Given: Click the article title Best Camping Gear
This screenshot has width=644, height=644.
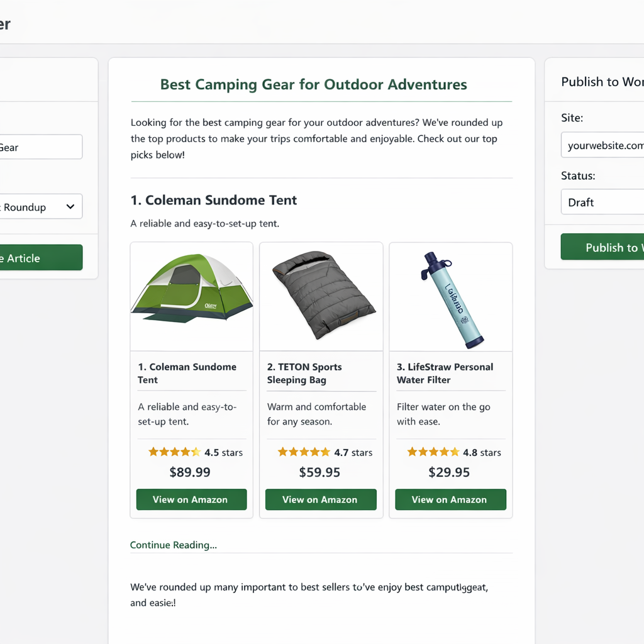Looking at the screenshot, I should point(313,84).
